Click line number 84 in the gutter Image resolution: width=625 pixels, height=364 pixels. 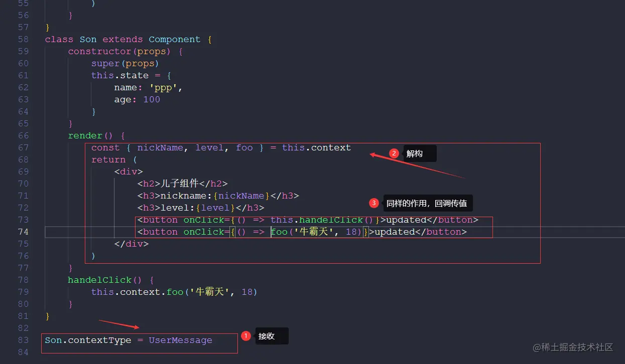(x=23, y=352)
